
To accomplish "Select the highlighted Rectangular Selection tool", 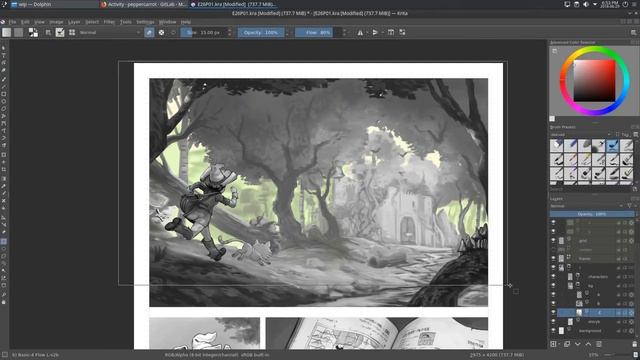I will point(4,242).
